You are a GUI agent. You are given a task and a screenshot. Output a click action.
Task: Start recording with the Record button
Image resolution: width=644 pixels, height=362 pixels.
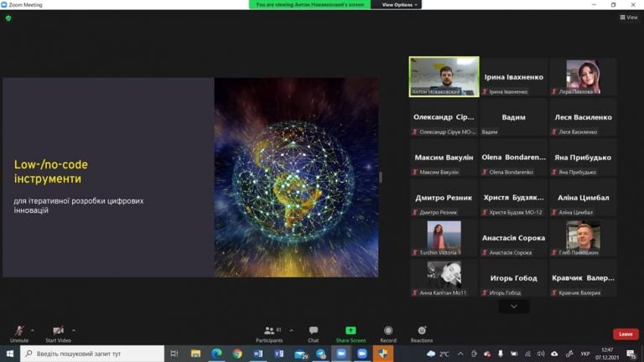click(387, 332)
